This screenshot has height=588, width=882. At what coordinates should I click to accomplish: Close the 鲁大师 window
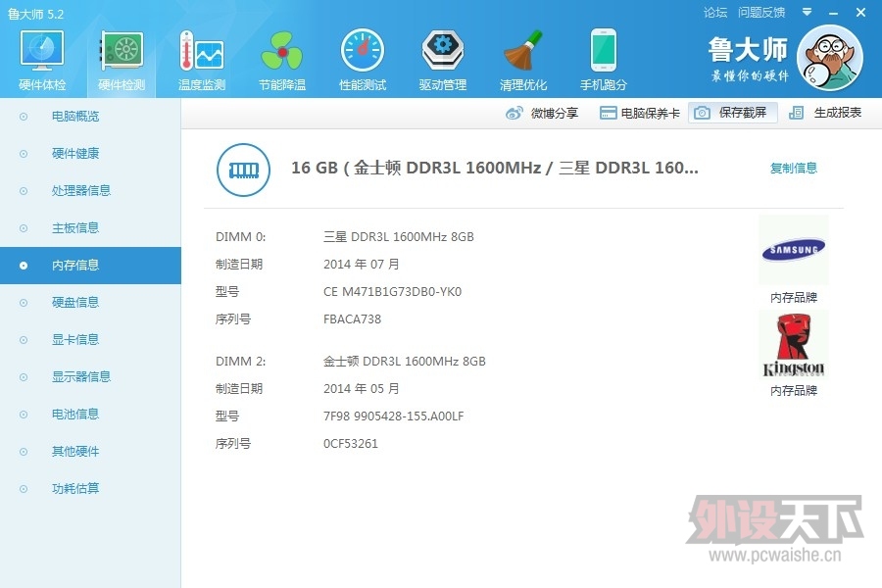[860, 12]
